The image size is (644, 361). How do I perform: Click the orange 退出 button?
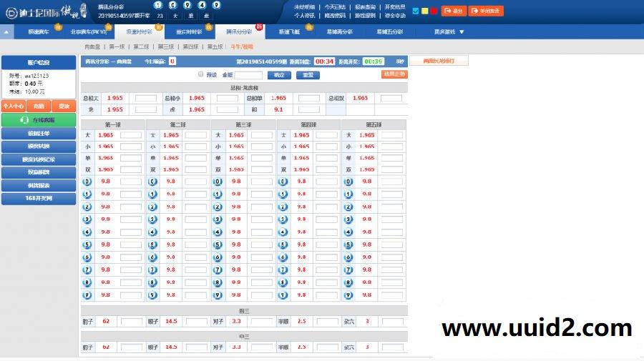(454, 11)
